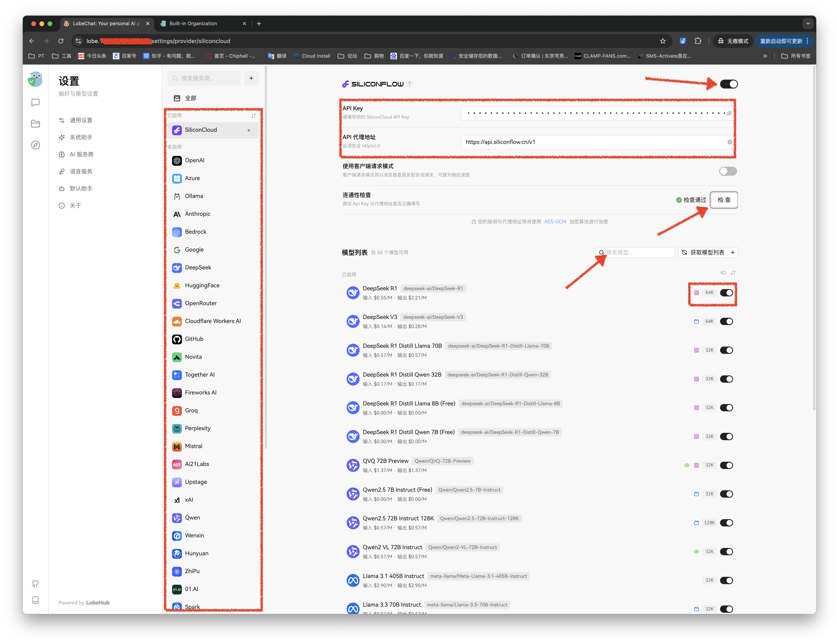Click the help icon next to SiliconFlow
Image resolution: width=839 pixels, height=644 pixels.
click(x=410, y=84)
